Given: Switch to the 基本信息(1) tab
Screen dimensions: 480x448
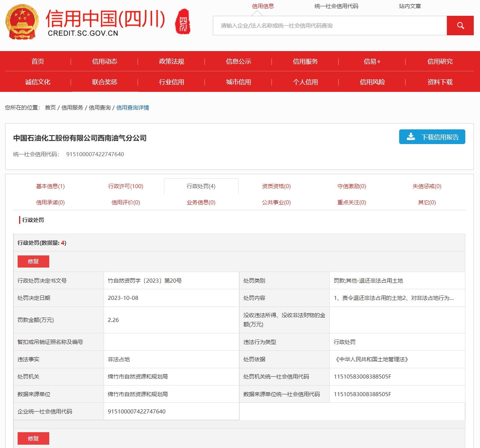Looking at the screenshot, I should click(50, 186).
